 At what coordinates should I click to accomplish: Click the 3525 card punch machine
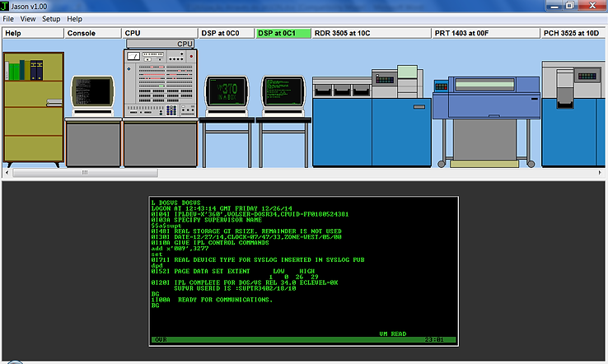point(573,114)
